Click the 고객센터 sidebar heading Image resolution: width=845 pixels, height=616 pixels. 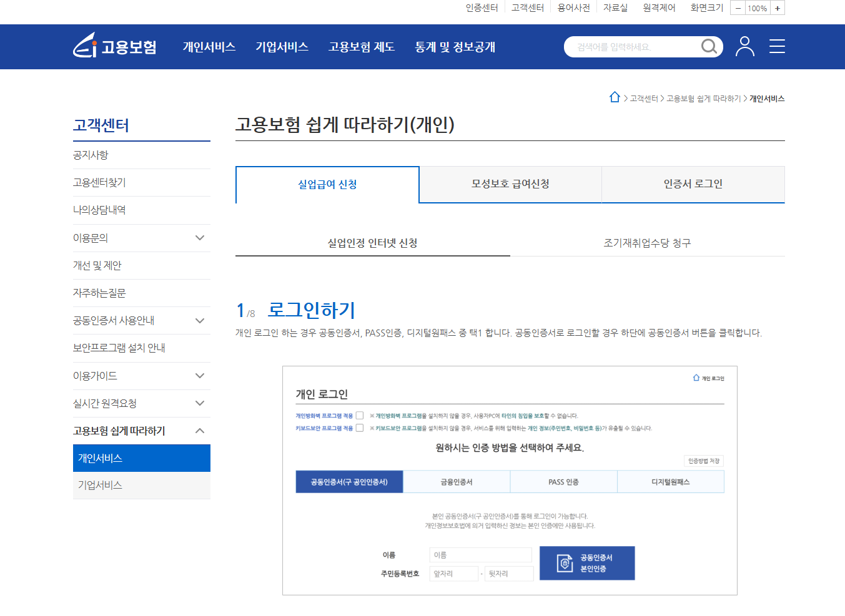[101, 125]
